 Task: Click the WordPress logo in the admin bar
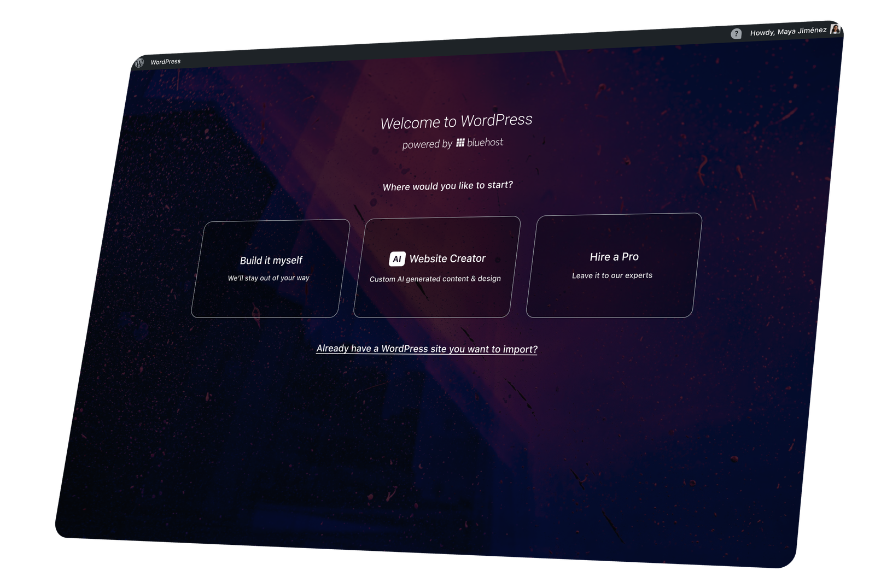tap(138, 63)
